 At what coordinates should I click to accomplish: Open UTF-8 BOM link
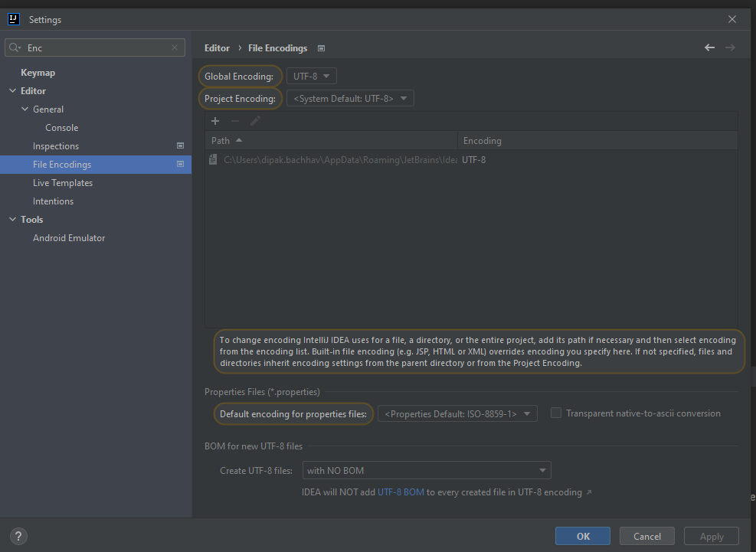401,492
